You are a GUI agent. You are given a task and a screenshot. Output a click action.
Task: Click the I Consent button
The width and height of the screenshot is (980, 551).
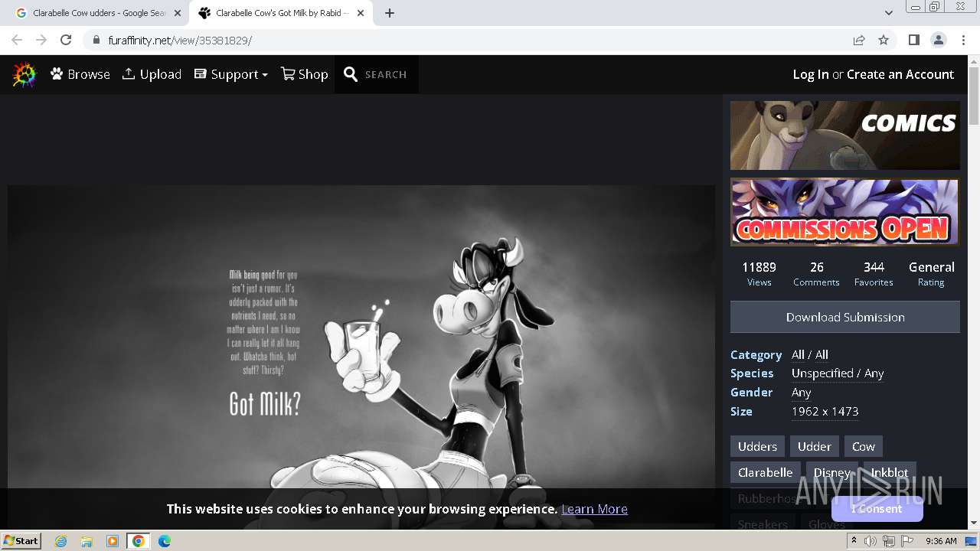877,509
